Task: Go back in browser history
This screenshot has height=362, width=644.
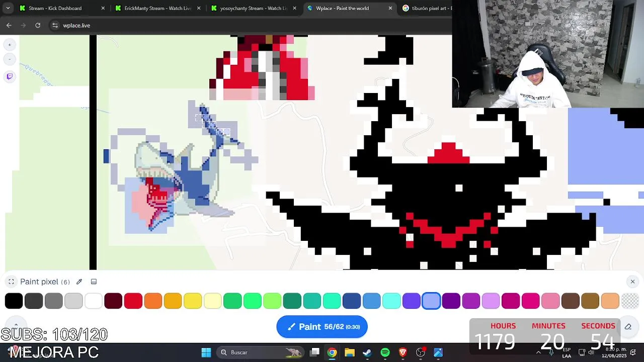Action: click(9, 25)
